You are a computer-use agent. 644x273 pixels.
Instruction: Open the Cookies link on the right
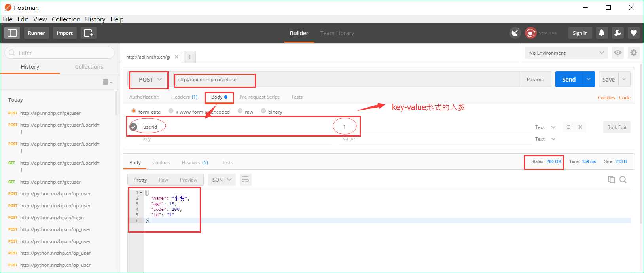click(606, 97)
